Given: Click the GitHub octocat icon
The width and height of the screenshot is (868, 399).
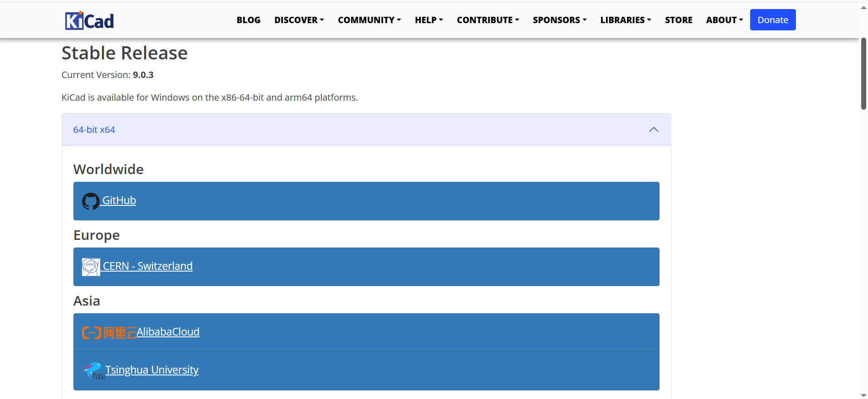Looking at the screenshot, I should click(91, 201).
